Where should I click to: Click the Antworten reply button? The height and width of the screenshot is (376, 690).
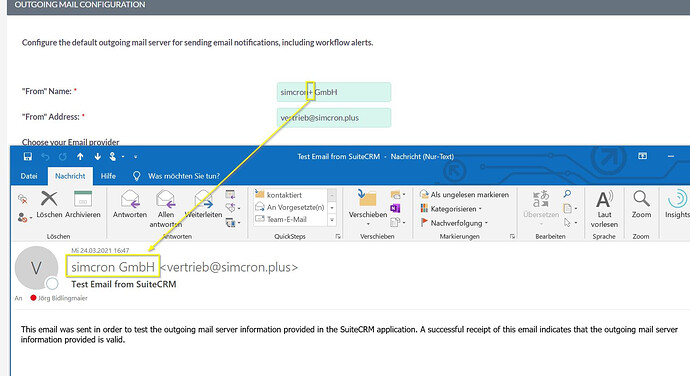pyautogui.click(x=130, y=205)
